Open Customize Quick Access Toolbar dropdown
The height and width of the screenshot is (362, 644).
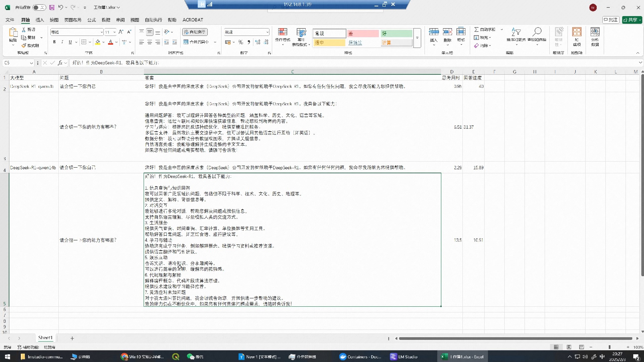[85, 7]
